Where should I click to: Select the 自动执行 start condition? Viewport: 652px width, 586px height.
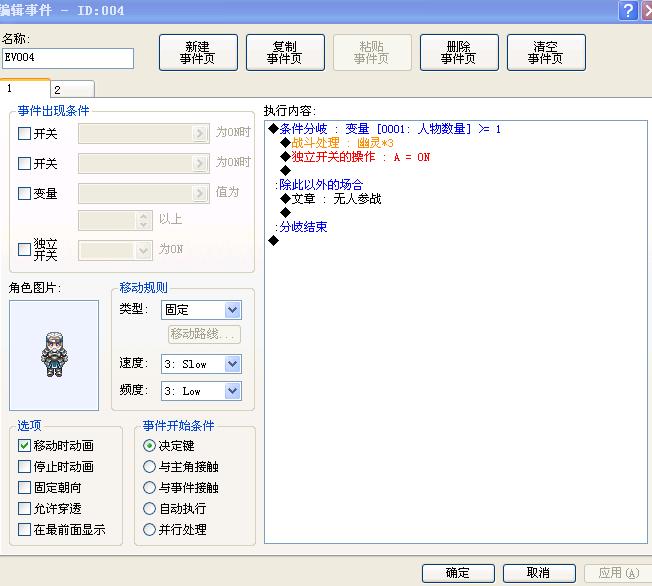tap(149, 508)
